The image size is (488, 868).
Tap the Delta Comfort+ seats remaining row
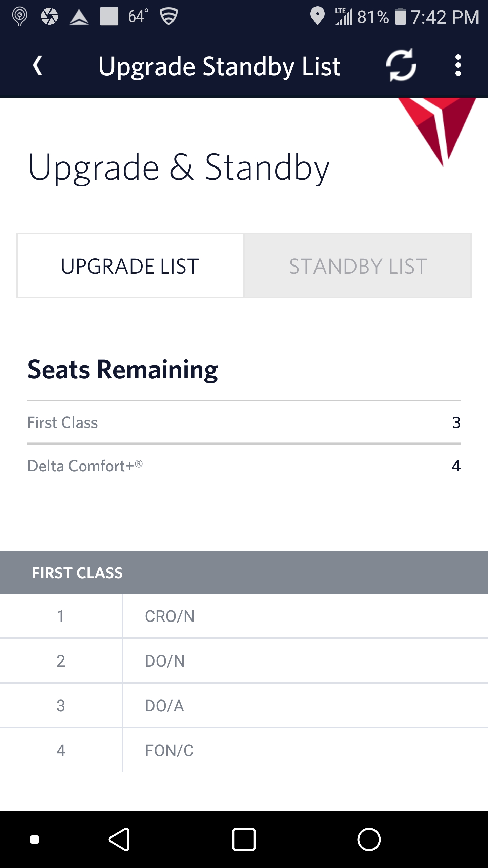[244, 466]
